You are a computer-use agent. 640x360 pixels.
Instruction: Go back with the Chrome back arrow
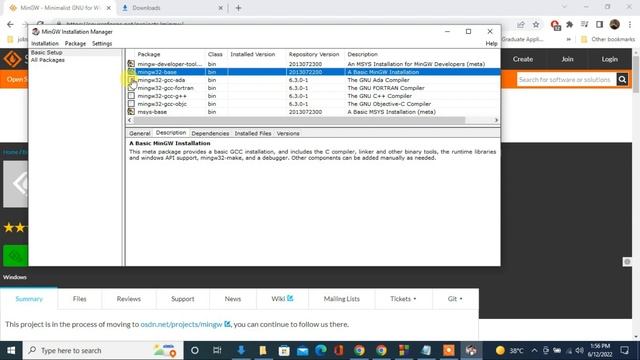pos(10,24)
